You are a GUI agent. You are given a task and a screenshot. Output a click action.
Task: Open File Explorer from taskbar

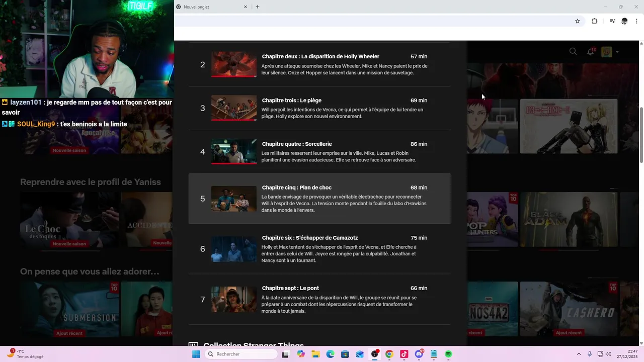click(x=315, y=354)
